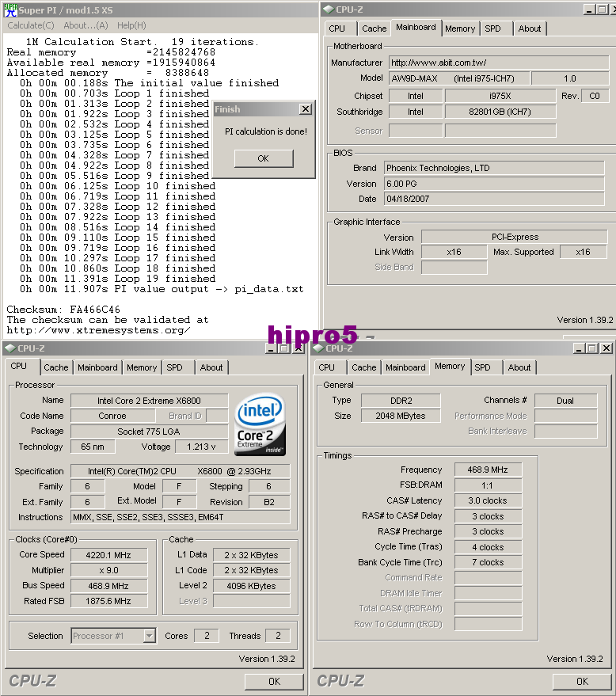Click the BIOS Brand Phoenix Technologies, LTD
Image resolution: width=616 pixels, height=696 pixels.
[494, 168]
